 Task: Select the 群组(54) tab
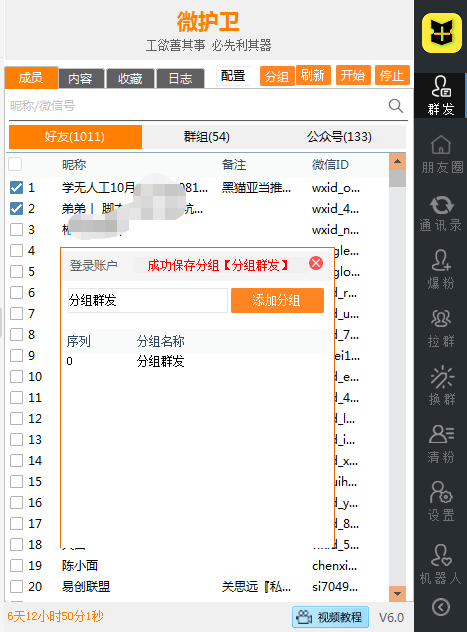coord(207,137)
